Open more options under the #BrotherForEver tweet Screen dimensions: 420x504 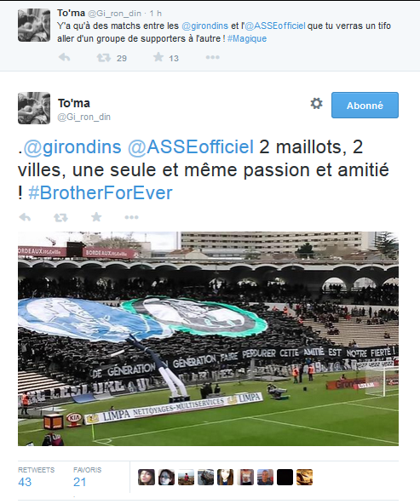point(131,218)
